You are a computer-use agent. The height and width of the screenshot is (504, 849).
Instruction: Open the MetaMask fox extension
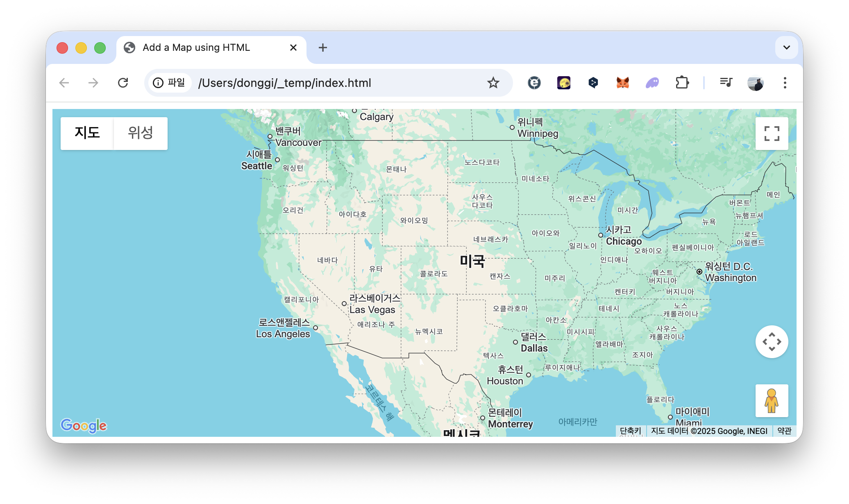622,83
